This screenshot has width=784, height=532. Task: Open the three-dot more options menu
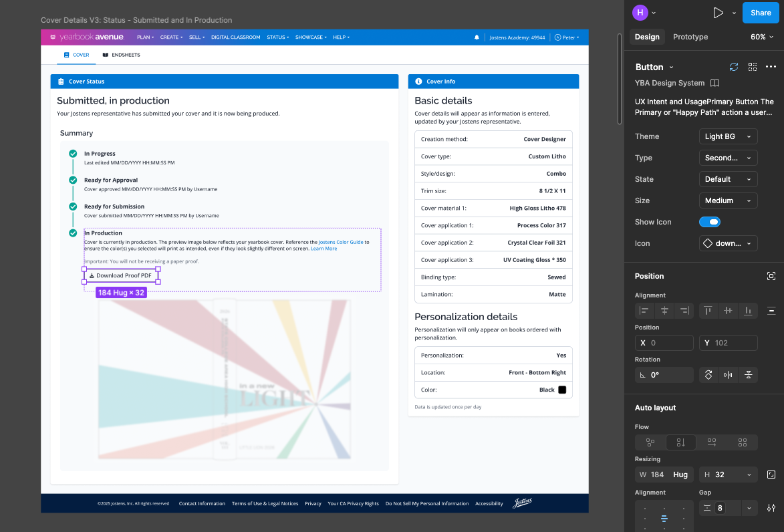[771, 67]
